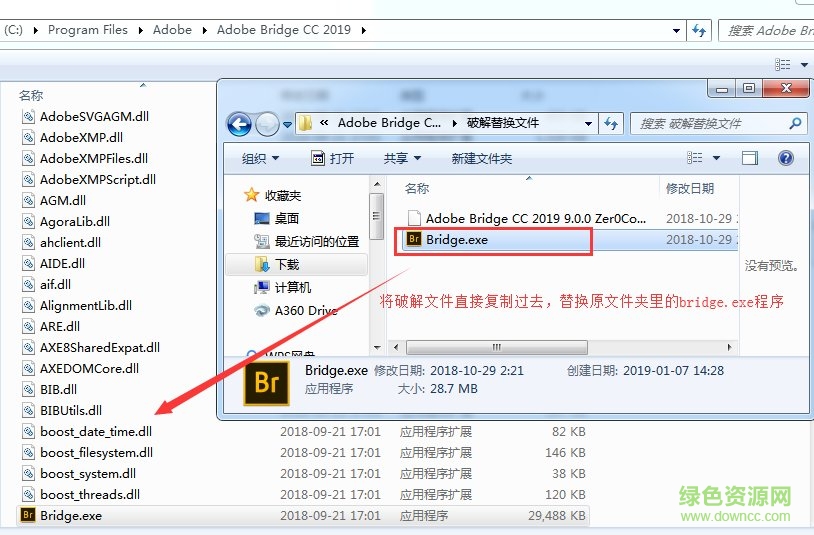Refresh the back window folder
This screenshot has width=814, height=535.
[x=699, y=31]
